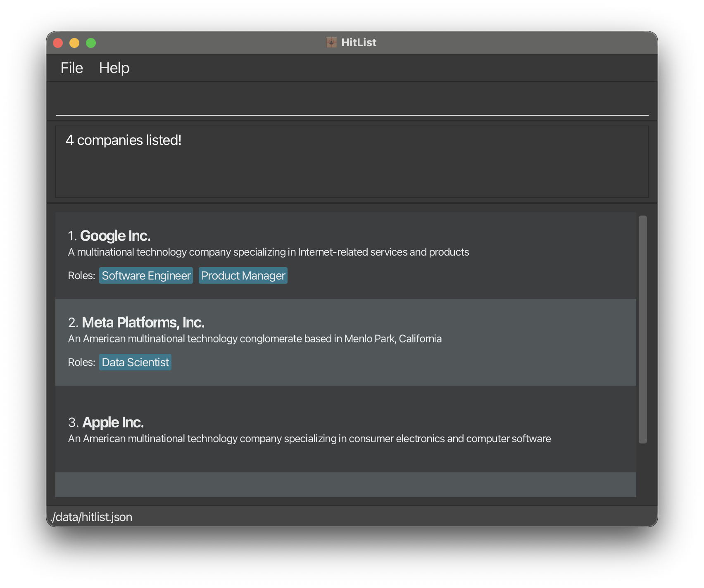Click the ./data/hitlist.json status bar path
Screen dimensions: 704x588
pyautogui.click(x=91, y=517)
